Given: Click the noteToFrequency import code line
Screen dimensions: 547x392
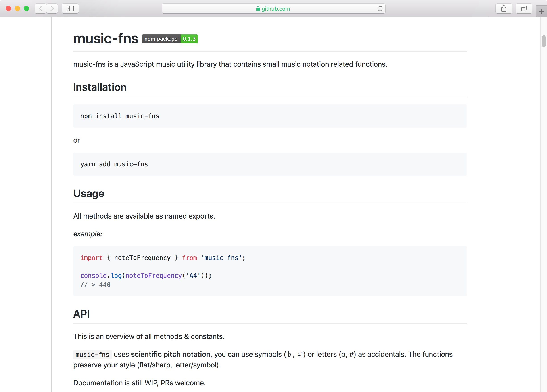Looking at the screenshot, I should 163,258.
